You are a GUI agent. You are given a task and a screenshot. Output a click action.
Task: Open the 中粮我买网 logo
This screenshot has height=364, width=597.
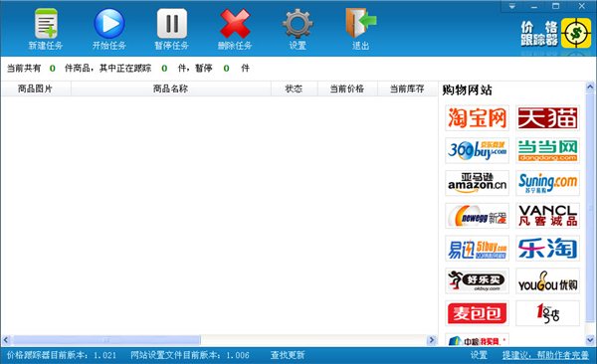[x=477, y=339]
